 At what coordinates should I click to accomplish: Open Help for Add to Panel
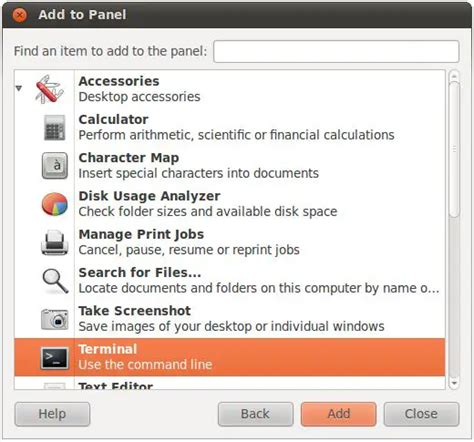point(52,414)
